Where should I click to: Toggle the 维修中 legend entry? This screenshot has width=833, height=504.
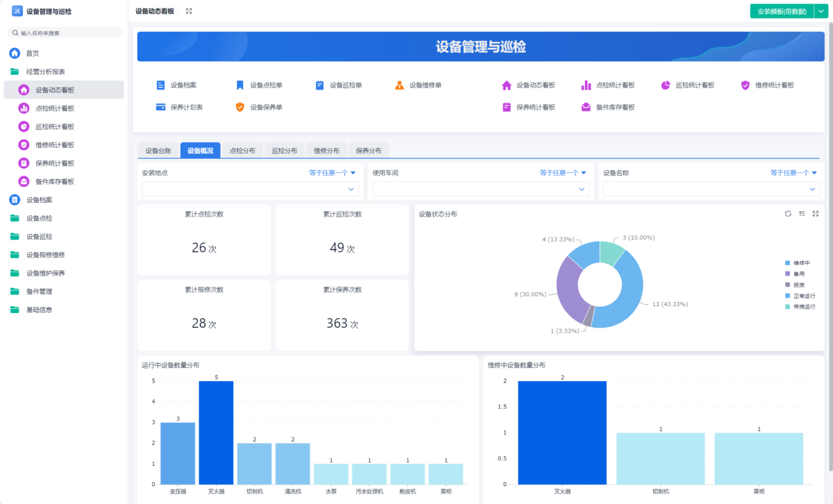pos(797,263)
